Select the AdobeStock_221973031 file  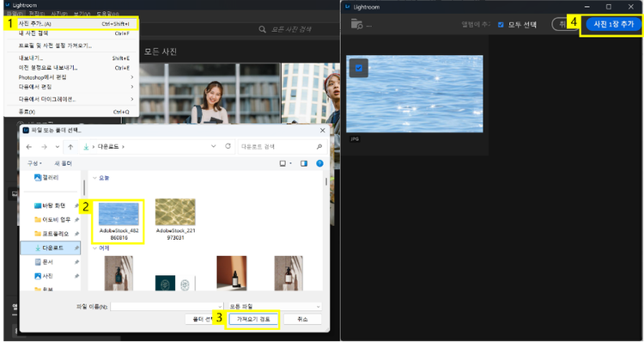[175, 219]
